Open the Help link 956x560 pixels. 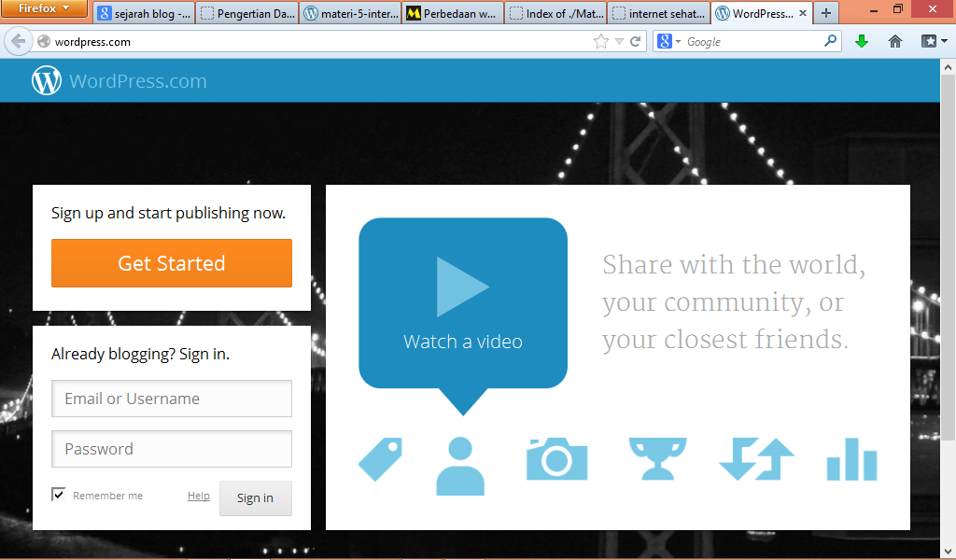199,496
